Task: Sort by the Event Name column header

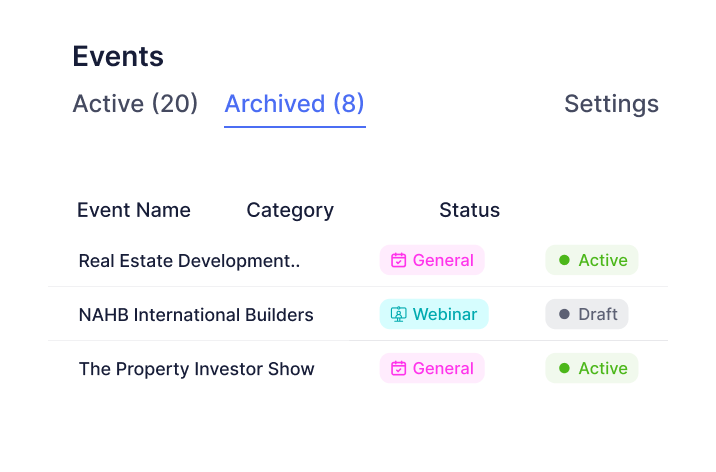Action: (x=134, y=210)
